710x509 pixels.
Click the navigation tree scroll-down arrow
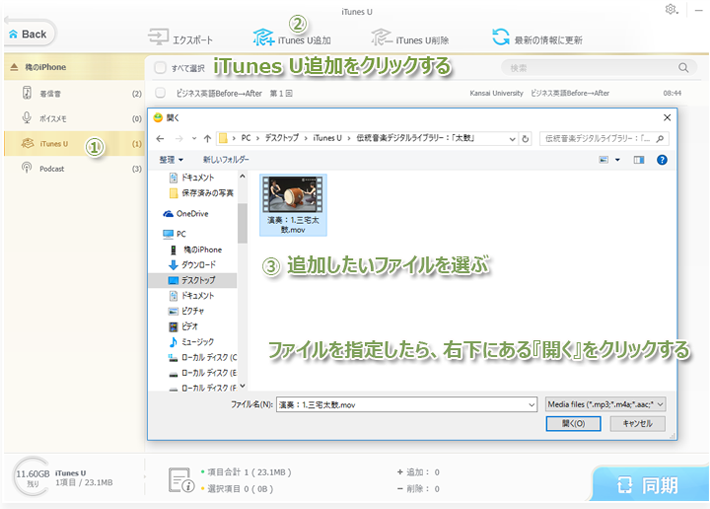pos(242,386)
